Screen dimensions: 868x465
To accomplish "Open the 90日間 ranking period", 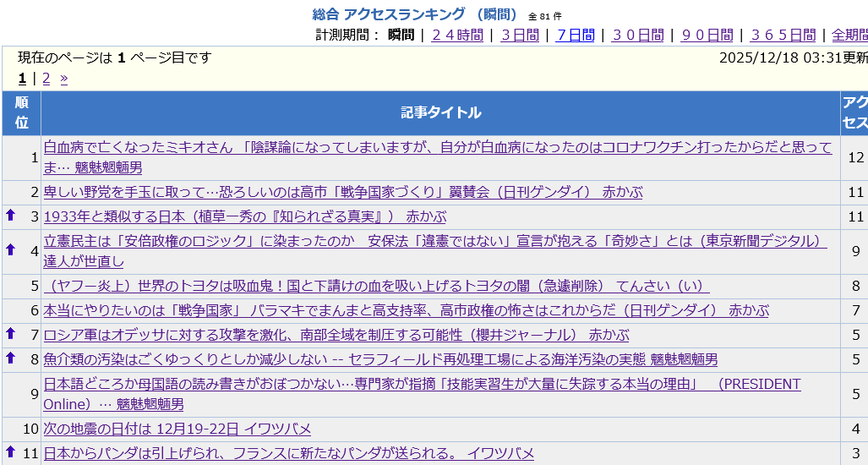I will (x=707, y=35).
